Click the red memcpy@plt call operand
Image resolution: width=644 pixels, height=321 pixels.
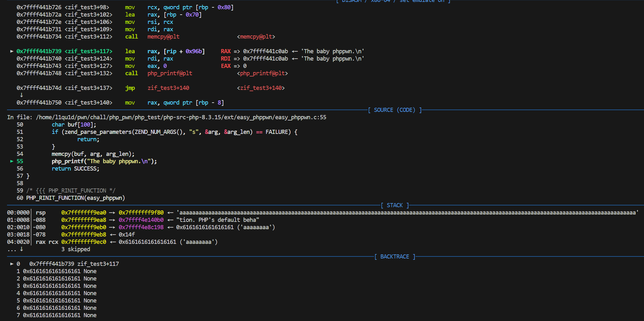[163, 37]
